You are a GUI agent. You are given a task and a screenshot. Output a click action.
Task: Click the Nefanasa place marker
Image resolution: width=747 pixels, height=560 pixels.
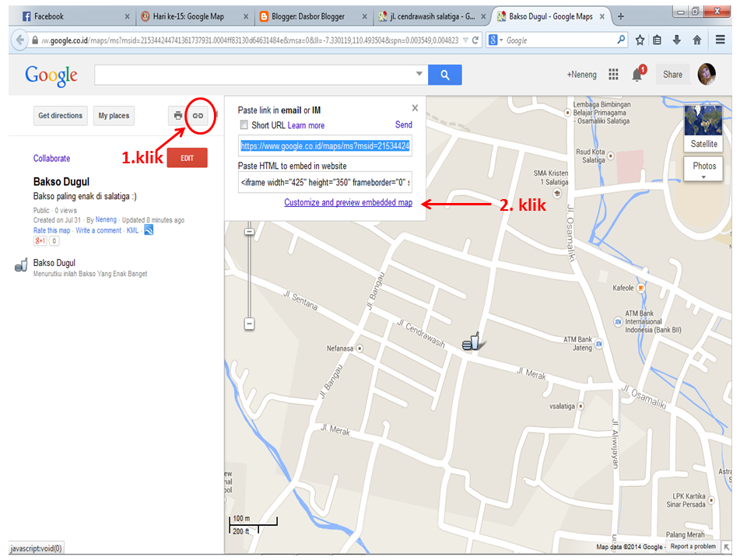(359, 348)
